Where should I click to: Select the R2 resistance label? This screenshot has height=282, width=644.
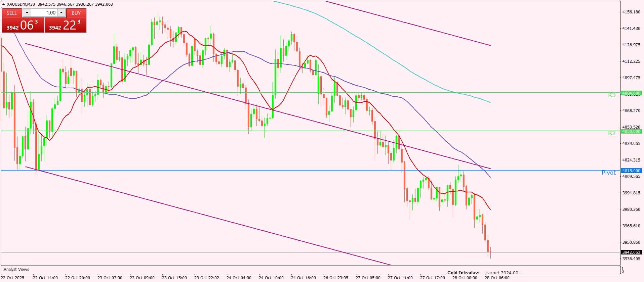click(x=612, y=133)
